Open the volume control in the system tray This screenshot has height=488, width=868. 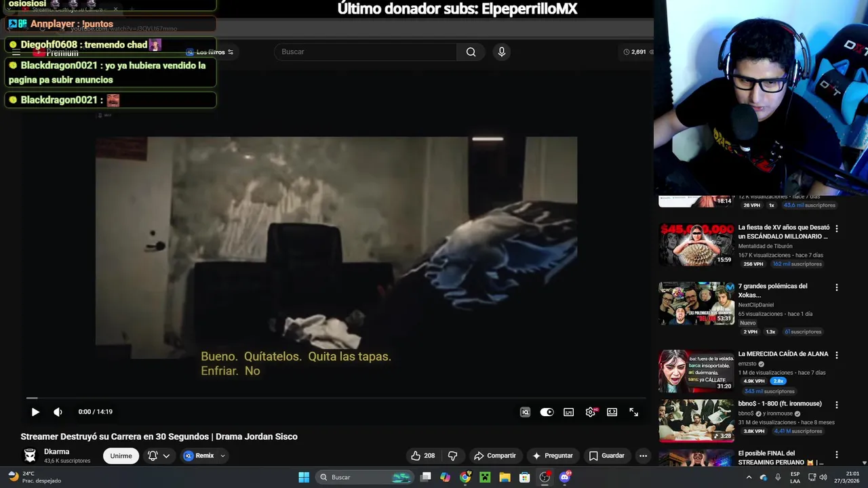[823, 477]
